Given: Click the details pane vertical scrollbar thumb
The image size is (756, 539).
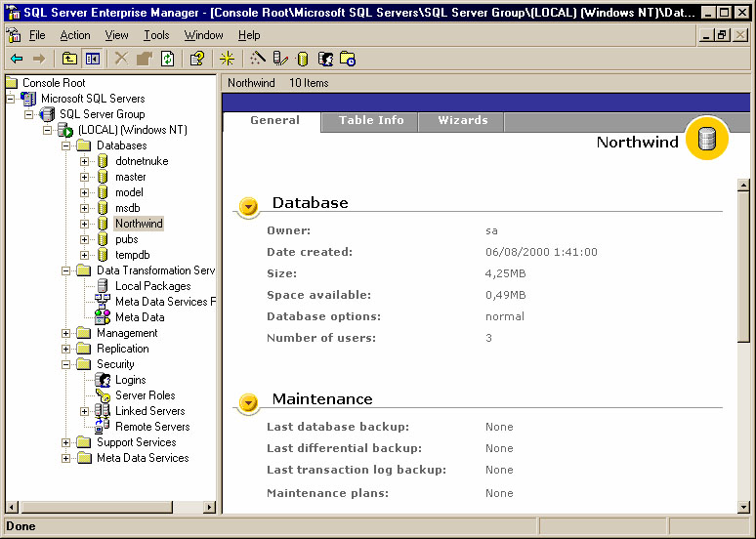Looking at the screenshot, I should [743, 267].
